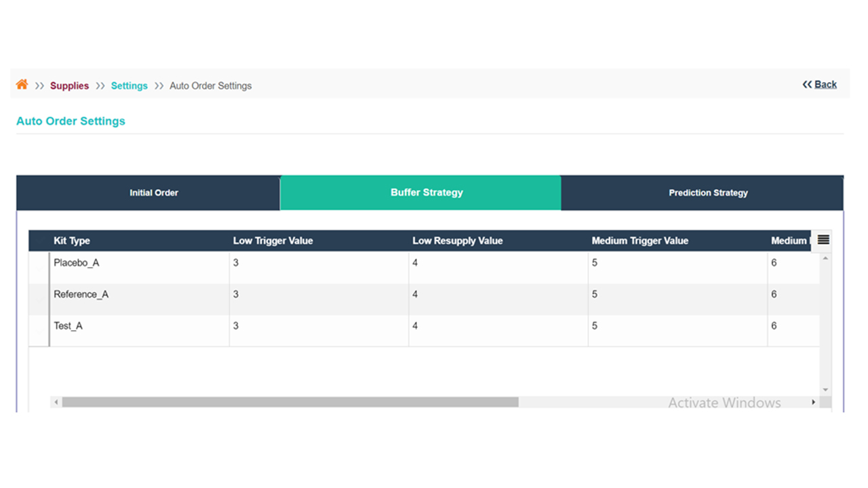This screenshot has width=868, height=488.
Task: Switch to the Initial Order tab
Action: [x=154, y=193]
